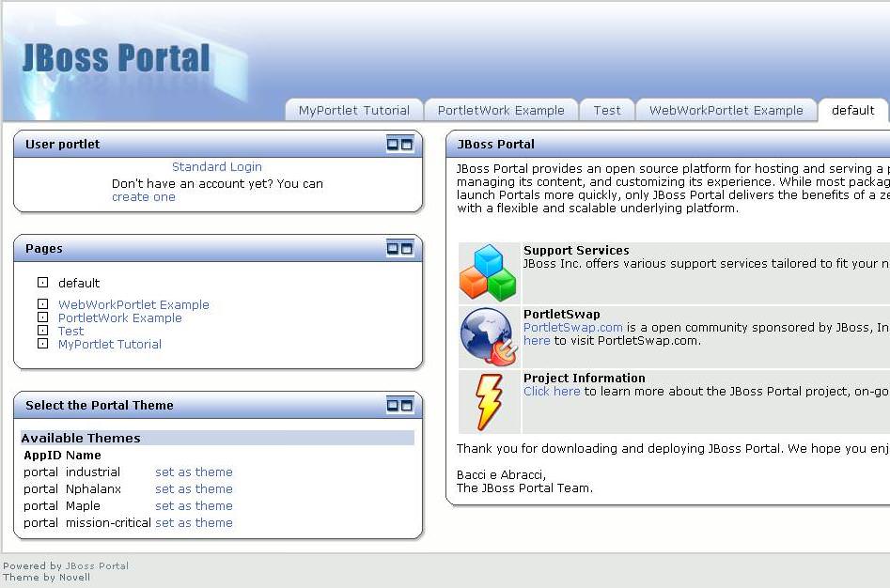Maximize the Select the Portal Theme portlet

407,405
